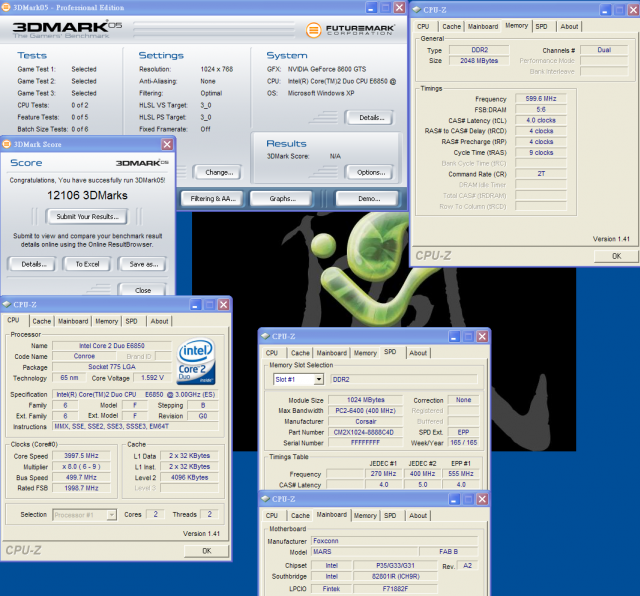Open Memory tab in CPU-Z CPU window
640x596 pixels.
(107, 321)
